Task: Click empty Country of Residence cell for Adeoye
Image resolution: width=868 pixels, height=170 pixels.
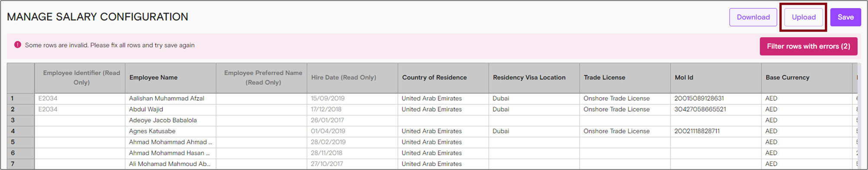Action: pyautogui.click(x=443, y=120)
